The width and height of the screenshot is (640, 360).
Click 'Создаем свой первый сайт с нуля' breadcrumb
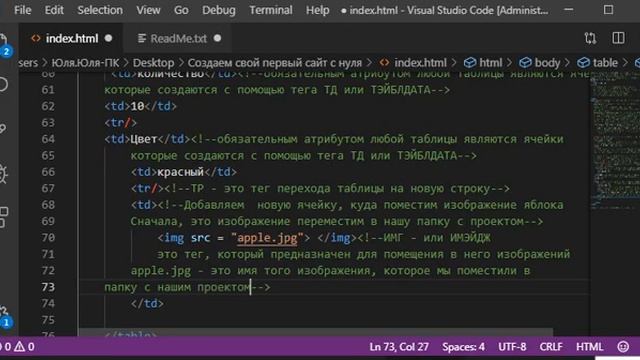point(275,63)
